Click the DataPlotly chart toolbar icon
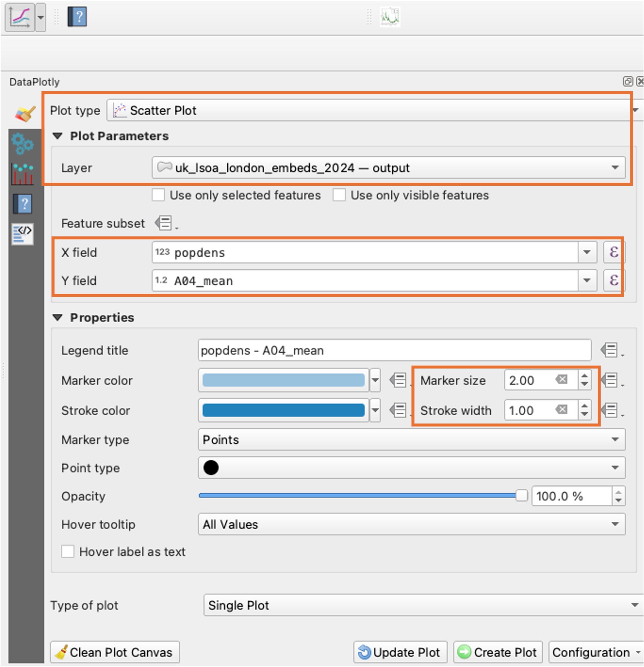Screen dimensions: 644x667 pos(19,17)
